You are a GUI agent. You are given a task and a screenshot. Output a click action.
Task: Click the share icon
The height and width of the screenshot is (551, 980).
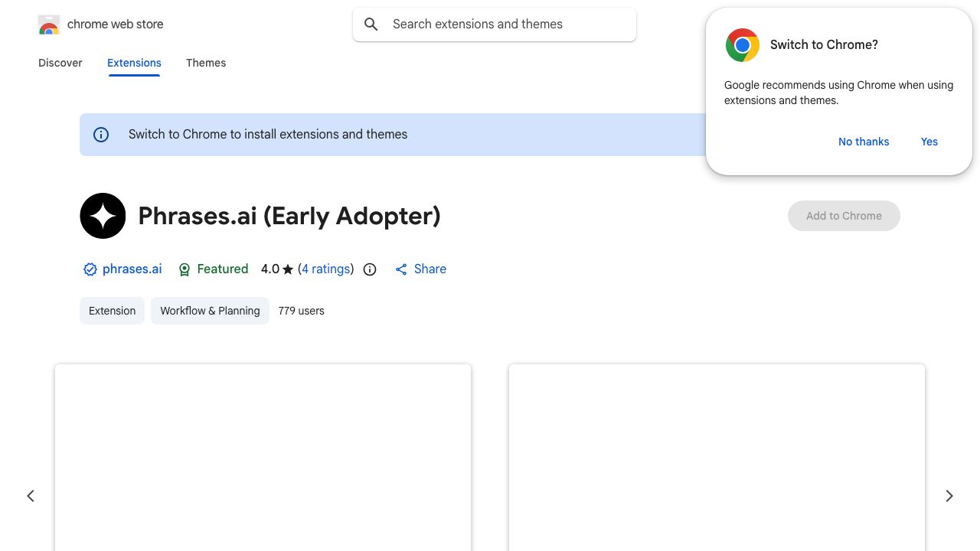pos(401,269)
